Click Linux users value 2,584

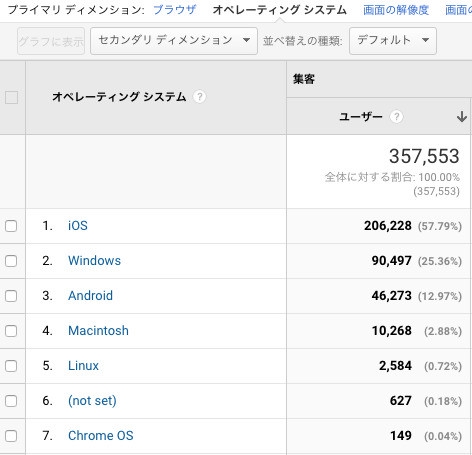coord(395,366)
